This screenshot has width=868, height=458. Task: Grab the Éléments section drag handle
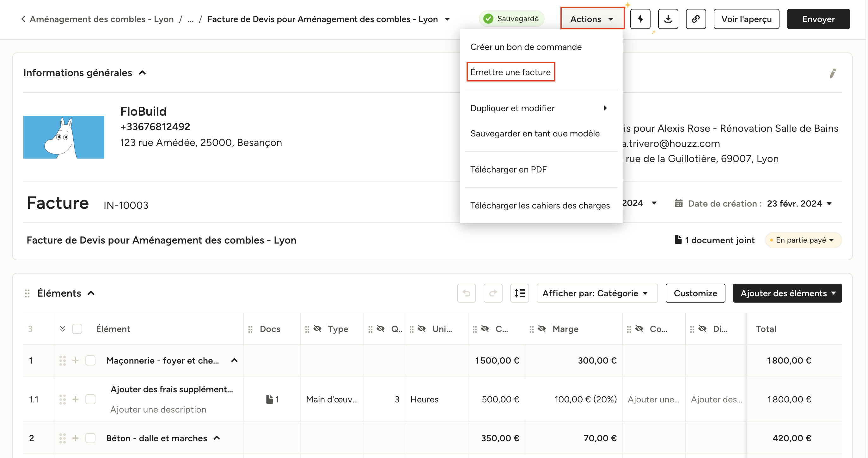(x=27, y=293)
